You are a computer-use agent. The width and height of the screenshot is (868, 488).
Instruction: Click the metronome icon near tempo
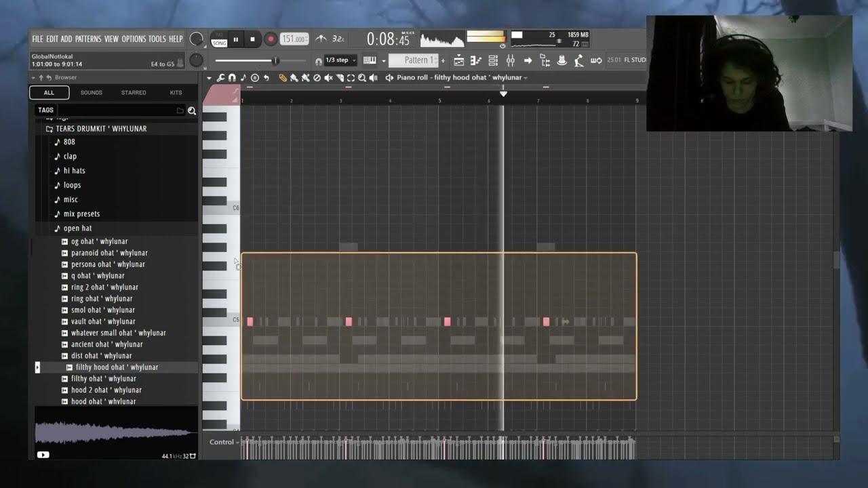[x=321, y=39]
